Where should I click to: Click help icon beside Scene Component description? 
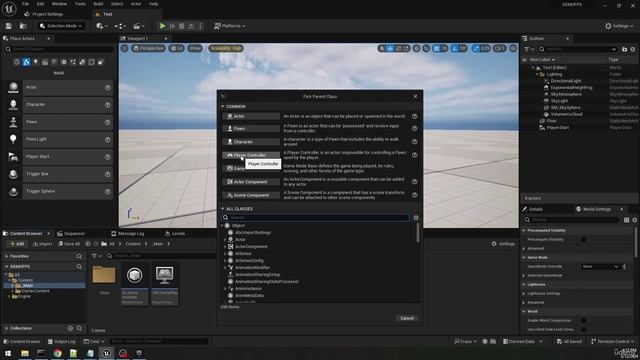click(x=414, y=195)
